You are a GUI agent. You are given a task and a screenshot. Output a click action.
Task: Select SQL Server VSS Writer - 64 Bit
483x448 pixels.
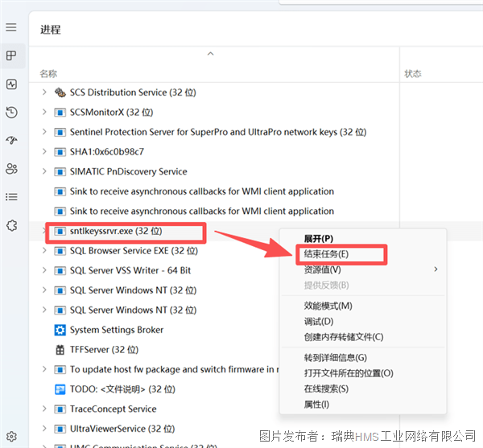tap(130, 271)
